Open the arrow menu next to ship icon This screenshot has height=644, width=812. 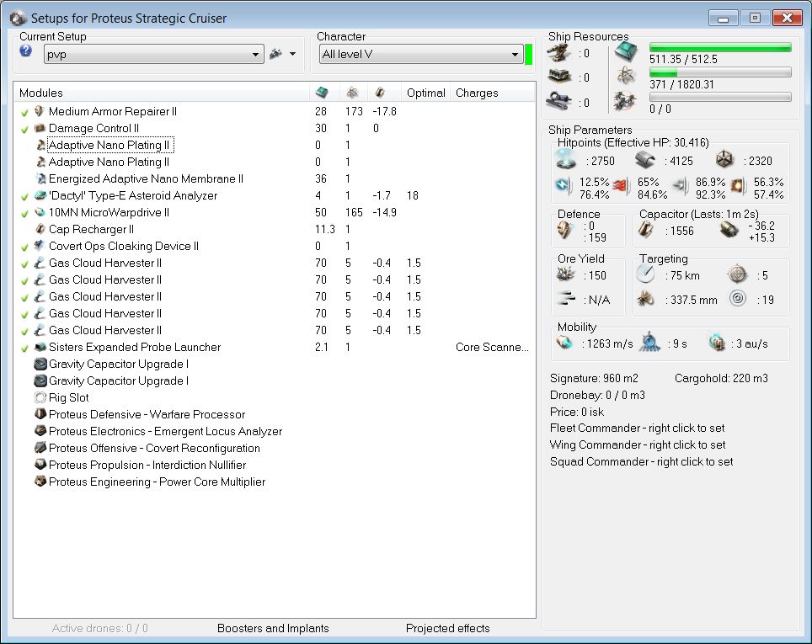292,54
